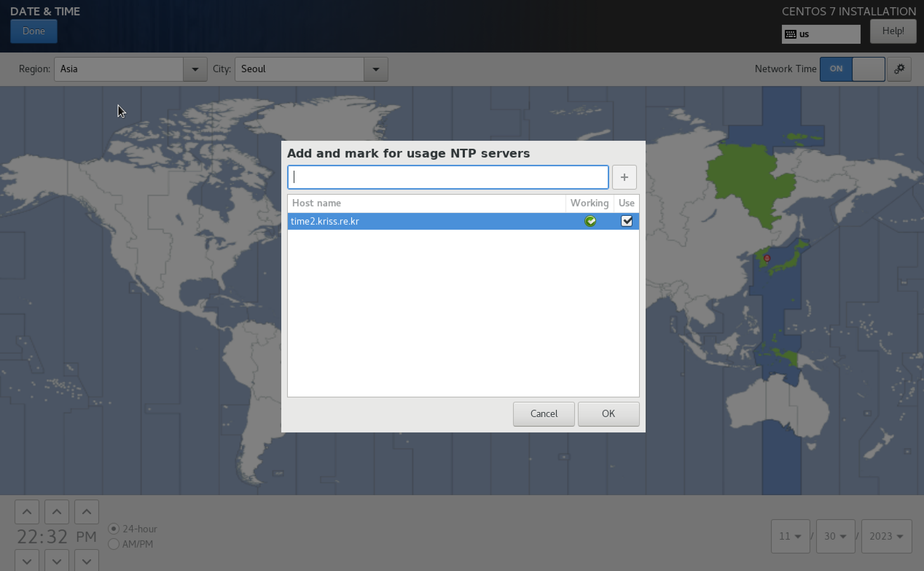Open the year dropdown showing 2023
Screen dimensions: 924x571
(886, 536)
